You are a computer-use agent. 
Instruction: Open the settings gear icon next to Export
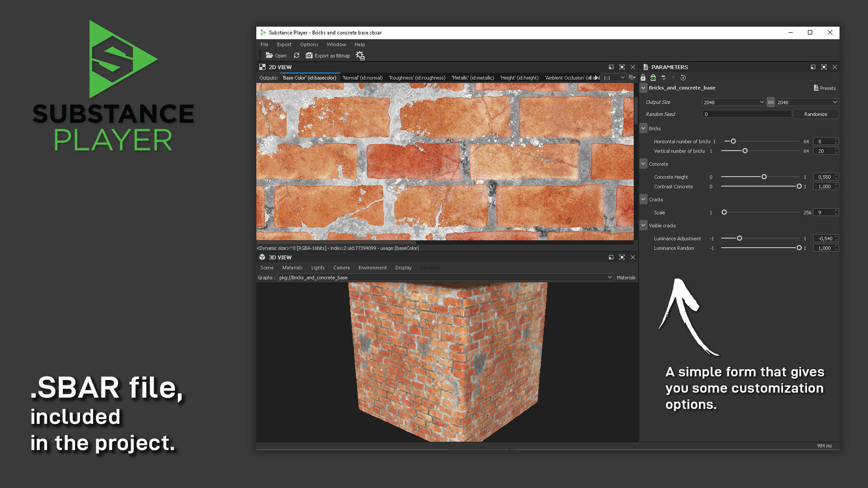(x=360, y=56)
